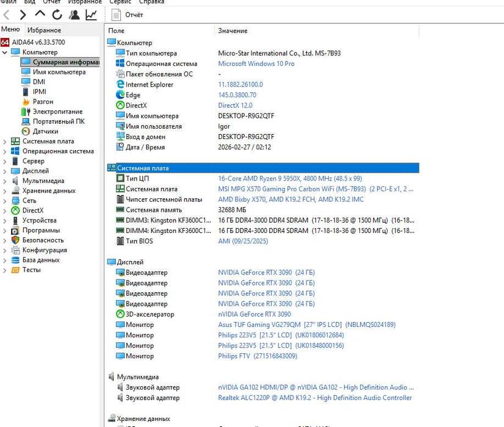
Task: Expand the Системная плата tree node
Action: tap(4, 142)
